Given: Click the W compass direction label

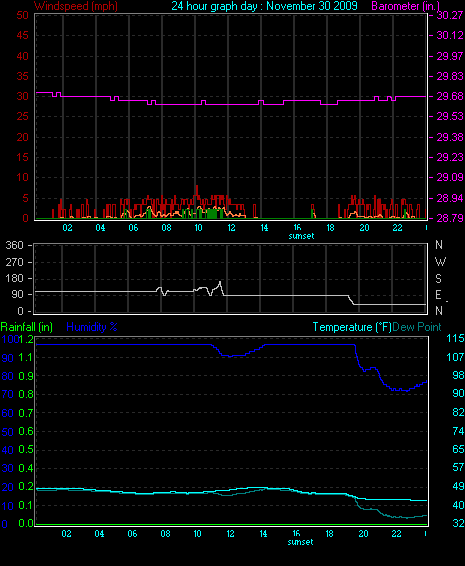Looking at the screenshot, I should pyautogui.click(x=440, y=261).
